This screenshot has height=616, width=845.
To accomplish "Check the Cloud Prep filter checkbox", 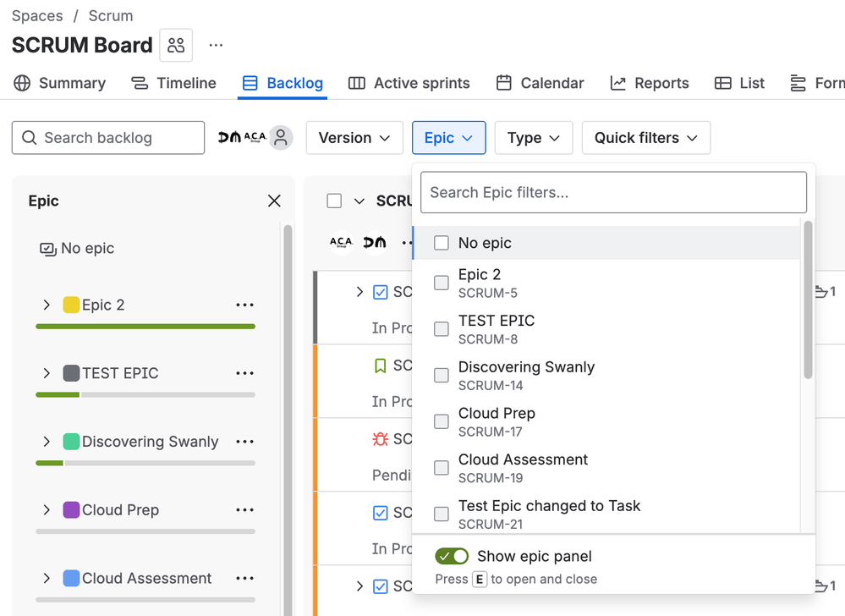I will 442,421.
